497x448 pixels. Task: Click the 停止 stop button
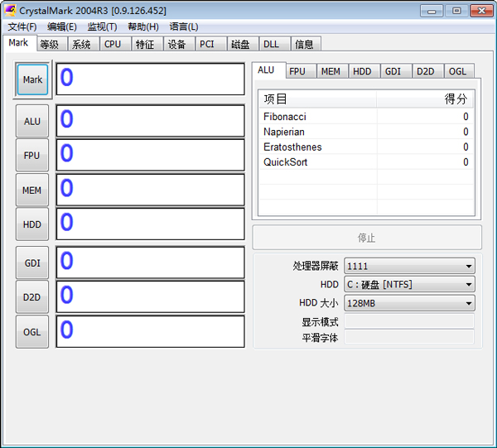367,238
